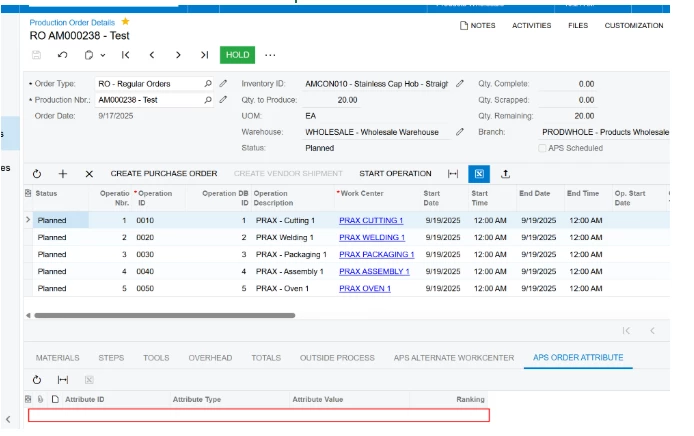Image resolution: width=694 pixels, height=436 pixels.
Task: Switch to the TOOLS tab
Action: [x=156, y=358]
